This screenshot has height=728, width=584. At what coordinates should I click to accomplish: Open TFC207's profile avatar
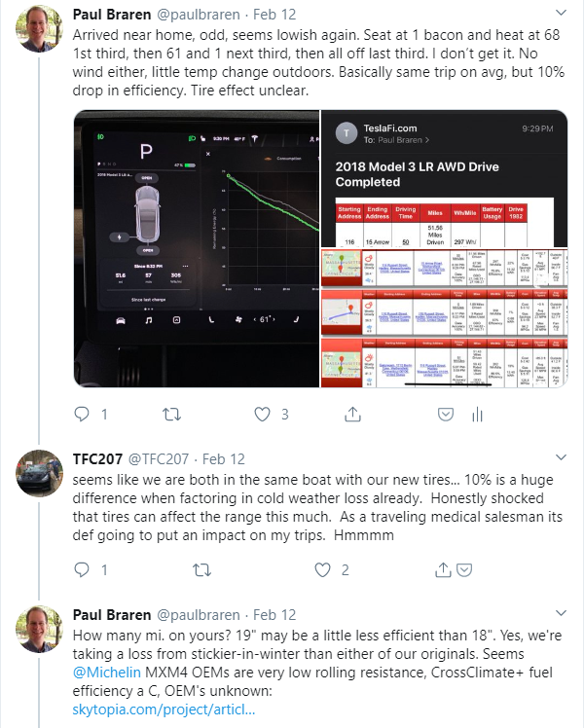point(39,473)
